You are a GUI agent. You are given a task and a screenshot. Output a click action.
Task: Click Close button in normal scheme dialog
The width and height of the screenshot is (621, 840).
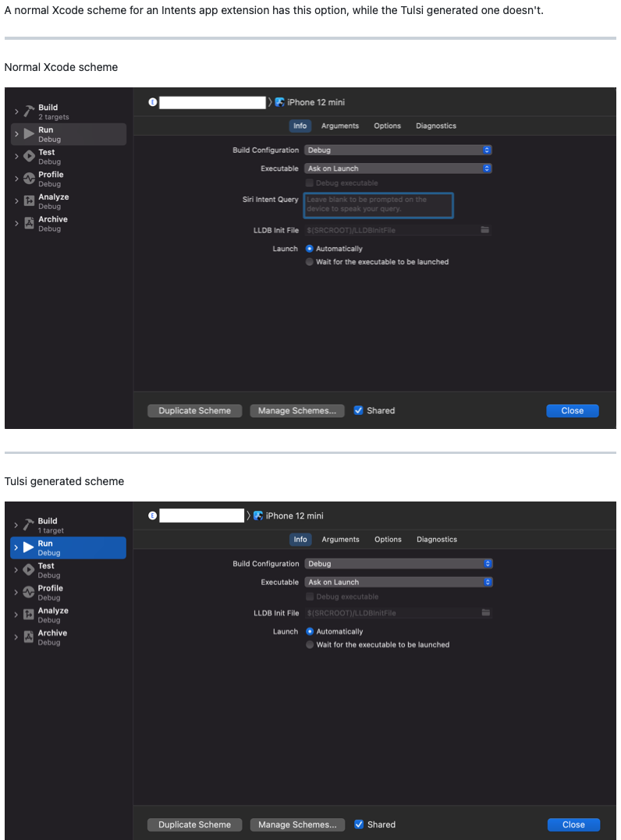click(573, 410)
